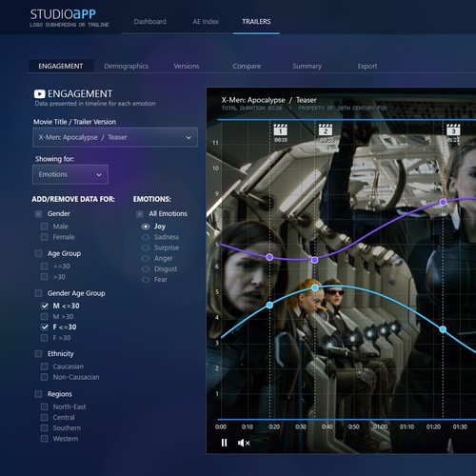Image resolution: width=476 pixels, height=476 pixels.
Task: Check the Western region checkbox
Action: click(45, 439)
